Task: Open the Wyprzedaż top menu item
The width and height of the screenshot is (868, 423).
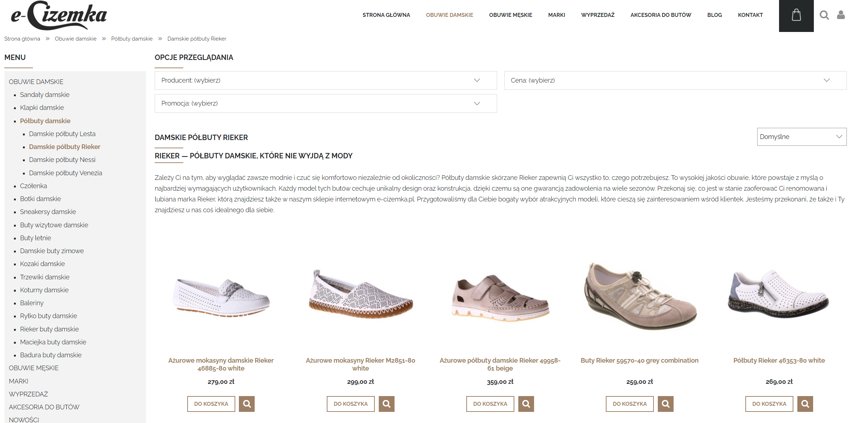Action: click(x=598, y=15)
